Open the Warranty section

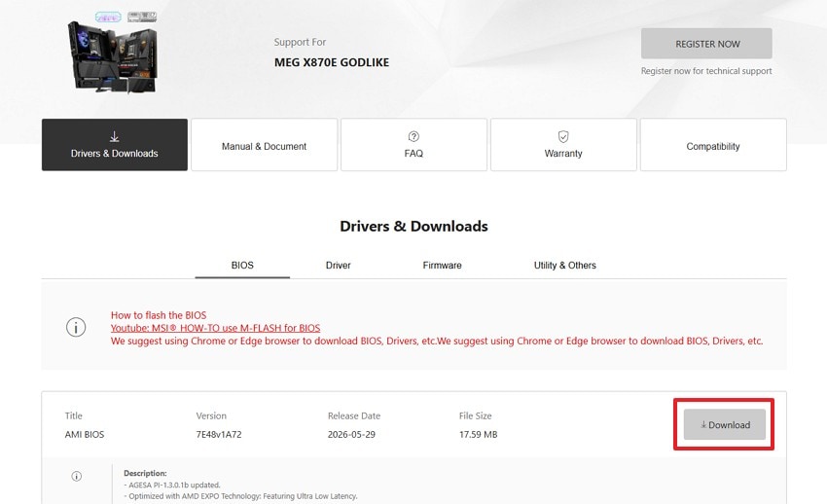563,144
